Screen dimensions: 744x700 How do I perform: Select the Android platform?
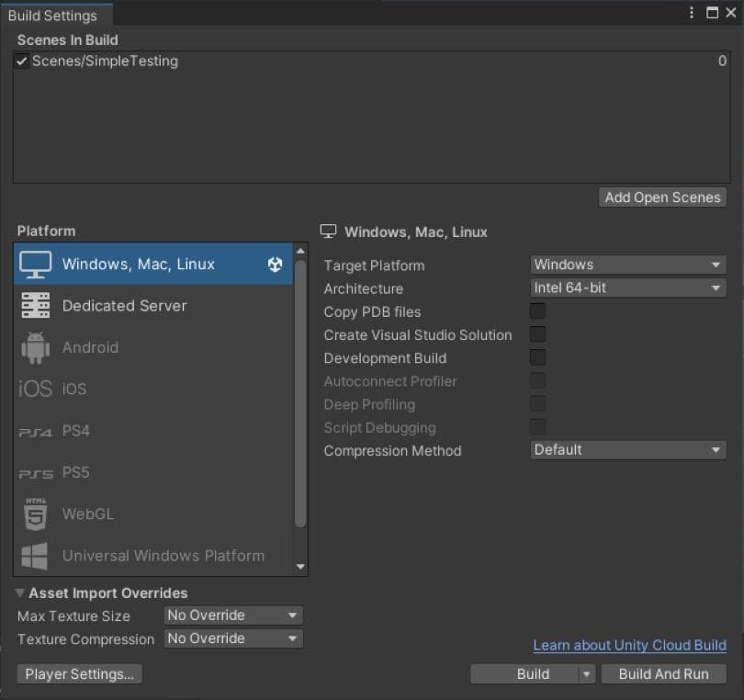coord(90,347)
